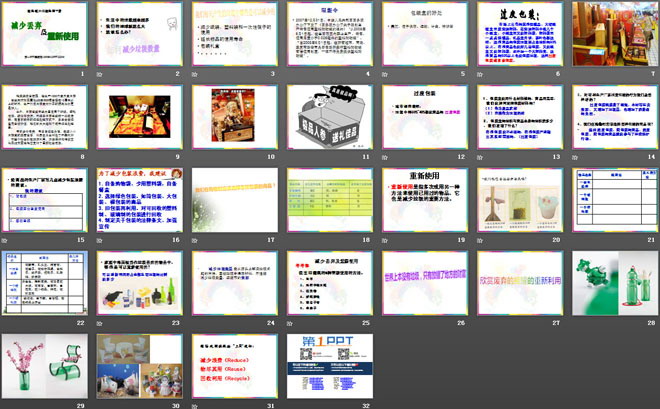Select slide 19 thumbnail titled 重新使用
This screenshot has width=660, height=409.
pos(425,200)
